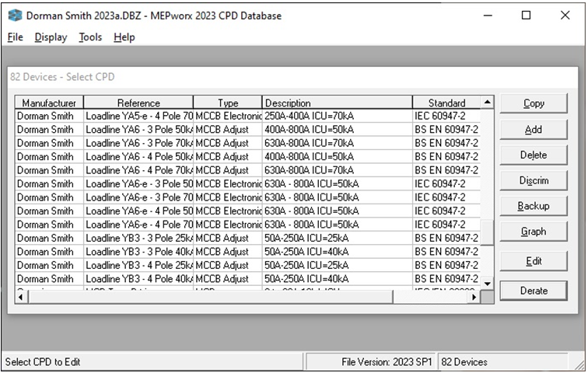Select Loadline YB3 - 4 Pole 40kA reference
Screen dimensions: 588x373
(138, 279)
